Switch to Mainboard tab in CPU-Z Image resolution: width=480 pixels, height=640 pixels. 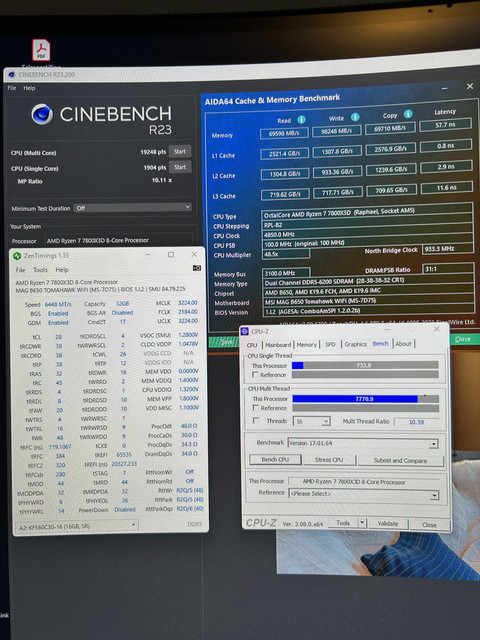click(278, 345)
